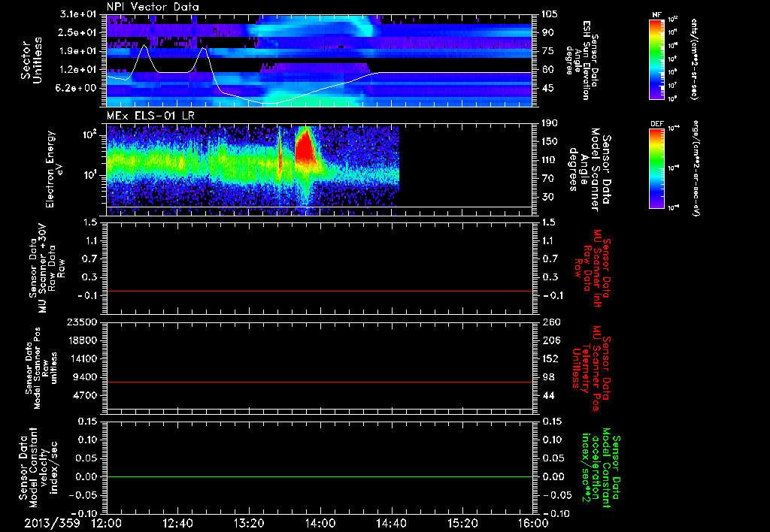
Task: Click the 'MU Scanner +30V Raw Data' axis label
Action: [x=47, y=268]
